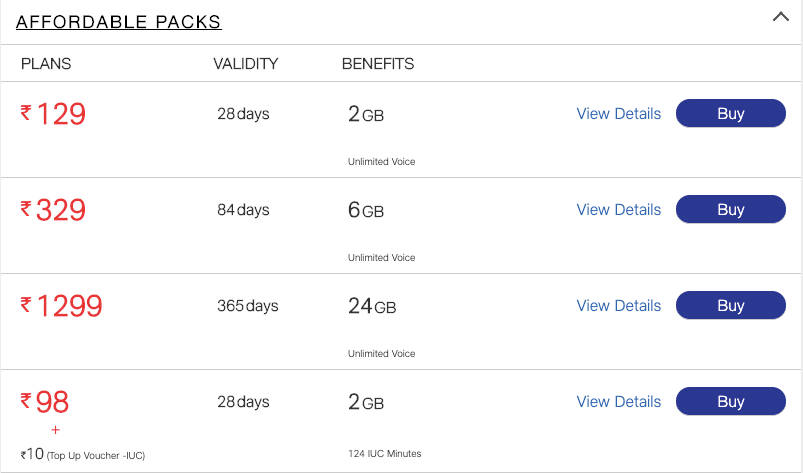Click the PLANS column header
This screenshot has height=473, width=803.
46,63
